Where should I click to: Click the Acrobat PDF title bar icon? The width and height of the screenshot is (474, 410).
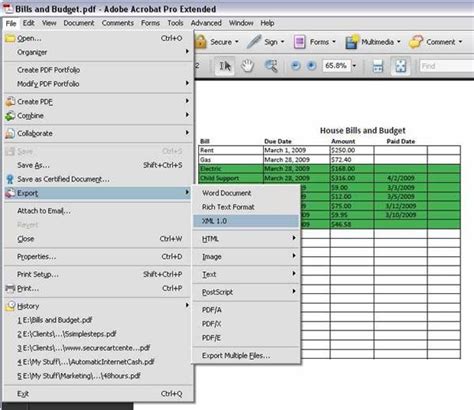pyautogui.click(x=8, y=9)
